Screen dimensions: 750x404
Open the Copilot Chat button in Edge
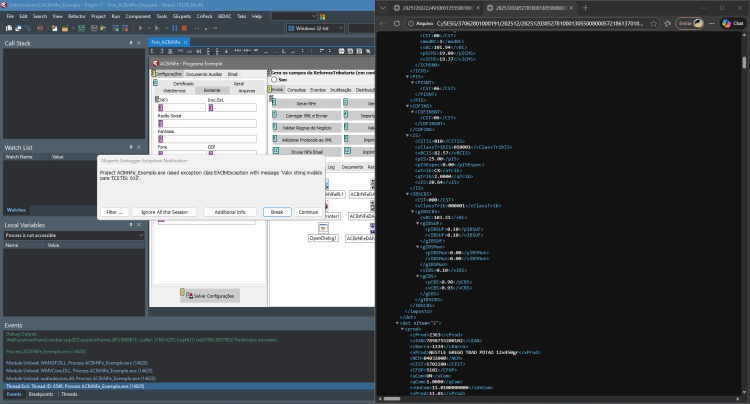pos(734,23)
